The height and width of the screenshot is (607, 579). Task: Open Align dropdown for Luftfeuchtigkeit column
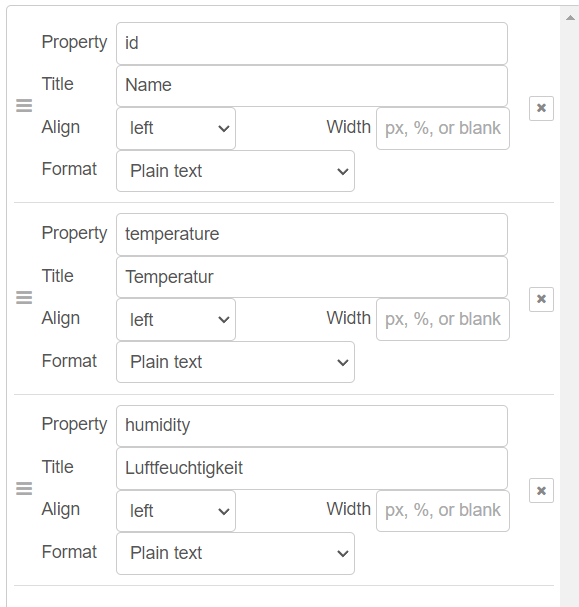coord(176,511)
